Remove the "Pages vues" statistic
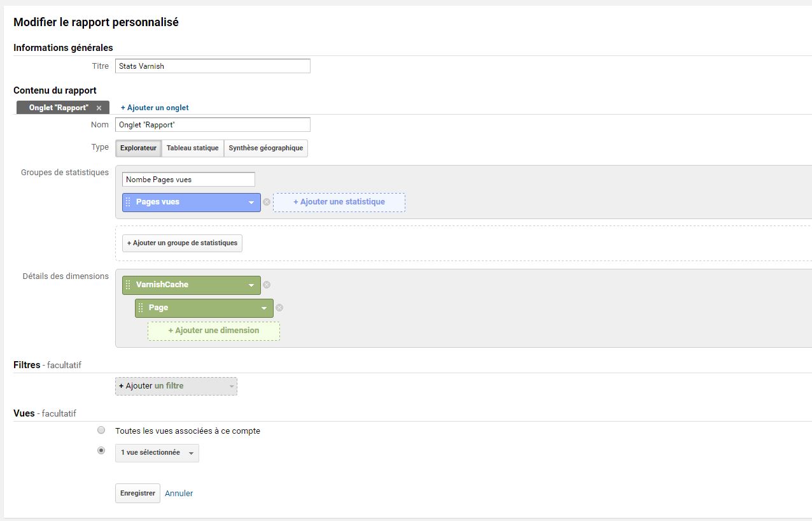The width and height of the screenshot is (812, 521). (267, 202)
